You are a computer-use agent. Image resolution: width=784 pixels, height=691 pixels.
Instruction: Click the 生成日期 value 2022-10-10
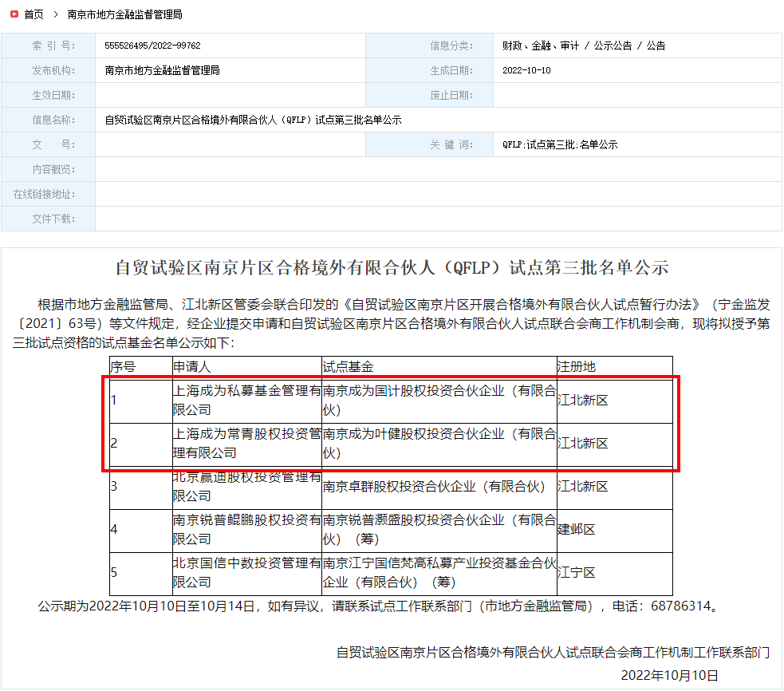click(x=526, y=70)
